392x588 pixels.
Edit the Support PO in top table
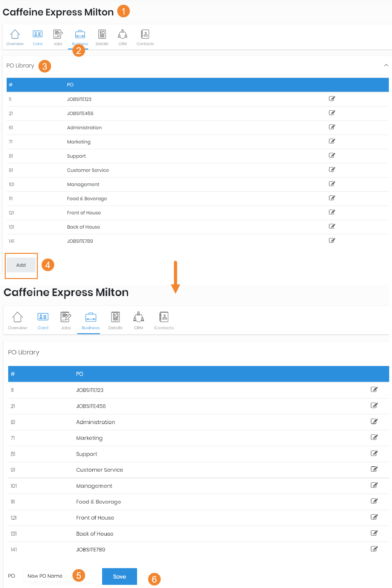click(x=332, y=155)
